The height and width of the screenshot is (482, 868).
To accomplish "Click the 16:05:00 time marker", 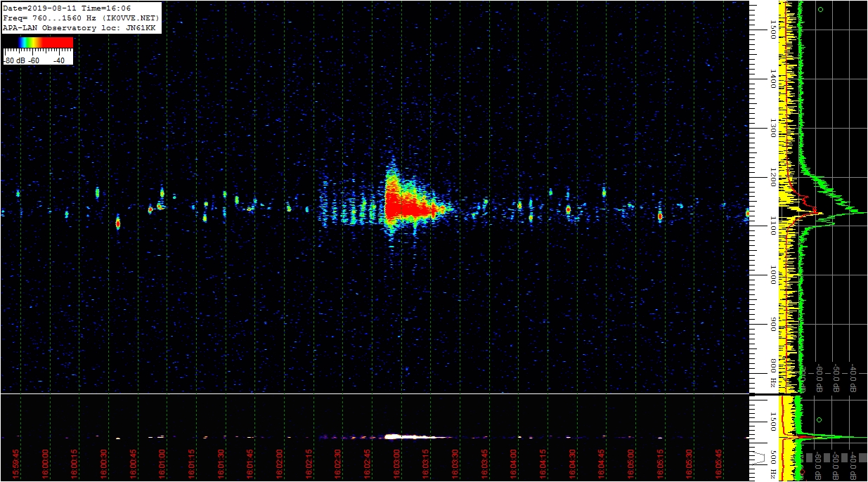I will [x=630, y=465].
